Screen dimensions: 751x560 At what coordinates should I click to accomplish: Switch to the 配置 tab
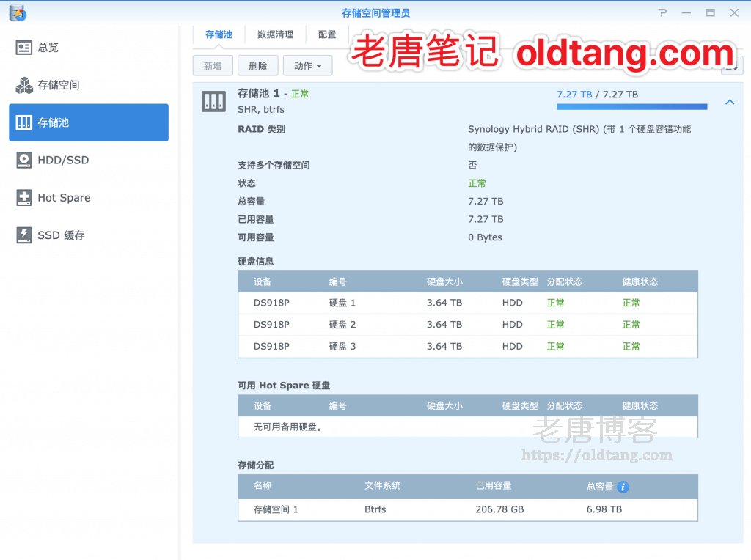point(327,34)
